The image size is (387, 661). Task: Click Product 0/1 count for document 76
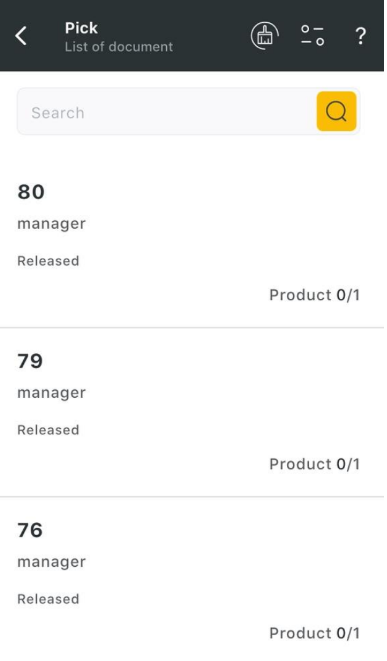click(314, 633)
